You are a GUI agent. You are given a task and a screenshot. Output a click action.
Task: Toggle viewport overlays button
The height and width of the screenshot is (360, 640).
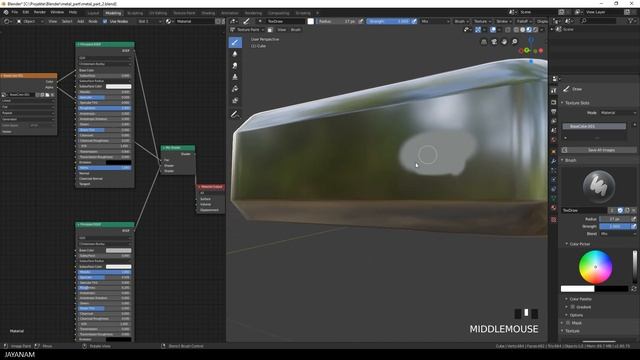(x=493, y=30)
